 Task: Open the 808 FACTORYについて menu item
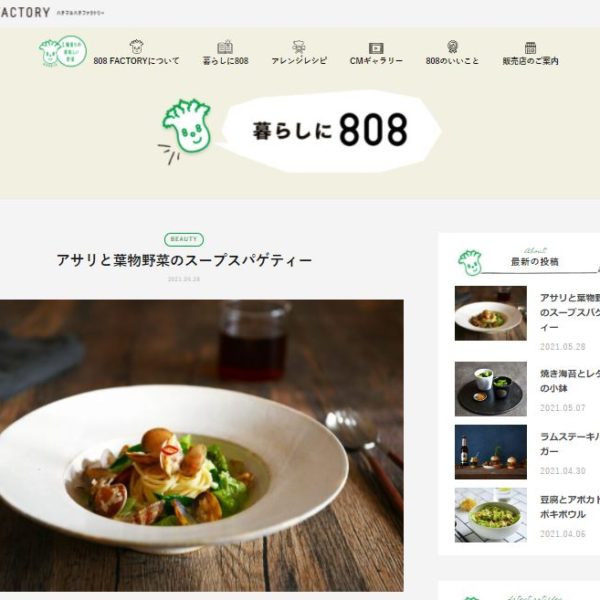(136, 61)
